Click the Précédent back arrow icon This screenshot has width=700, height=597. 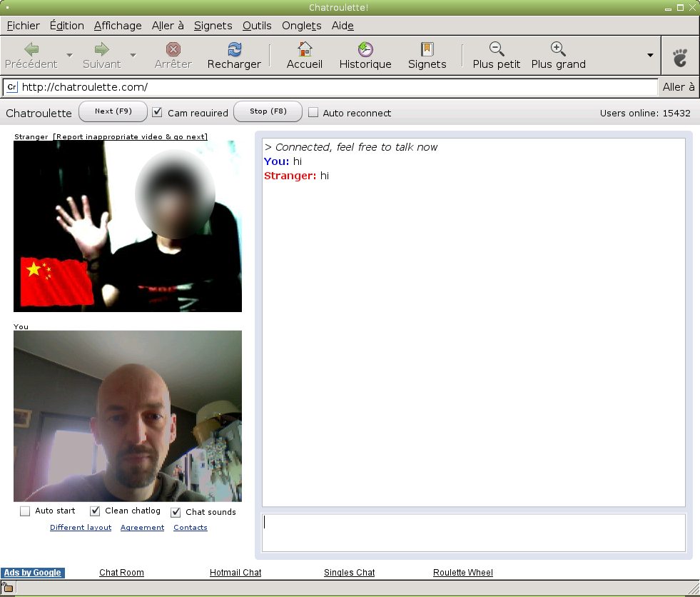(x=31, y=49)
